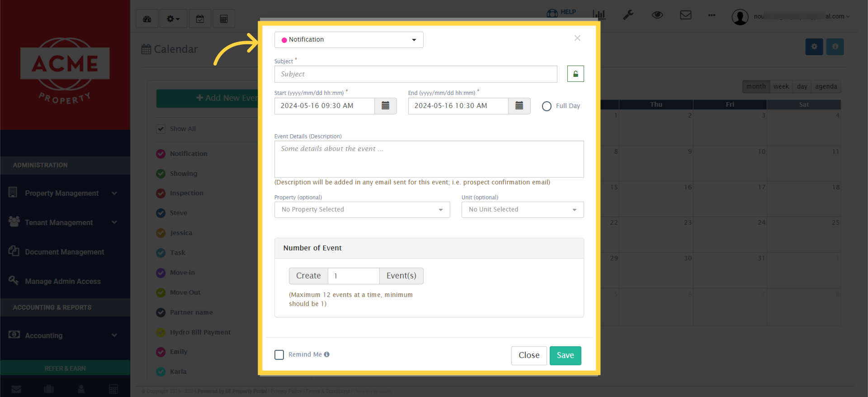Viewport: 868px width, 397px height.
Task: Click the eye preview icon in header
Action: pos(657,15)
